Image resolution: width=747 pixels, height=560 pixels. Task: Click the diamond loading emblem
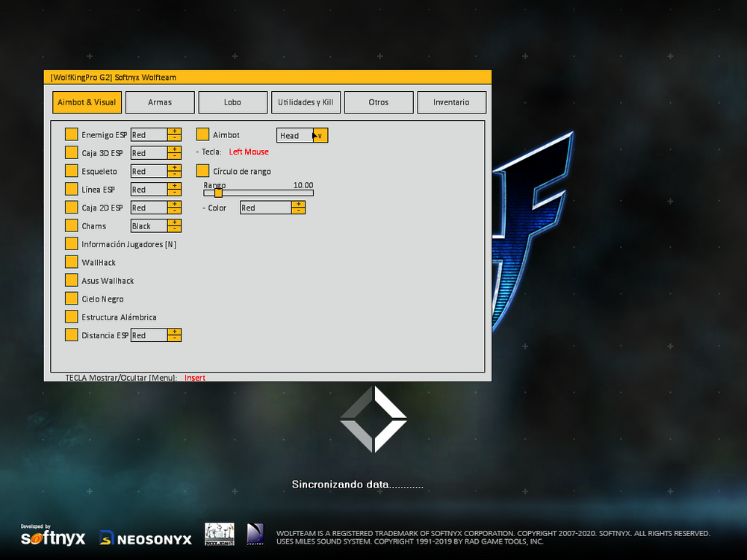[373, 419]
